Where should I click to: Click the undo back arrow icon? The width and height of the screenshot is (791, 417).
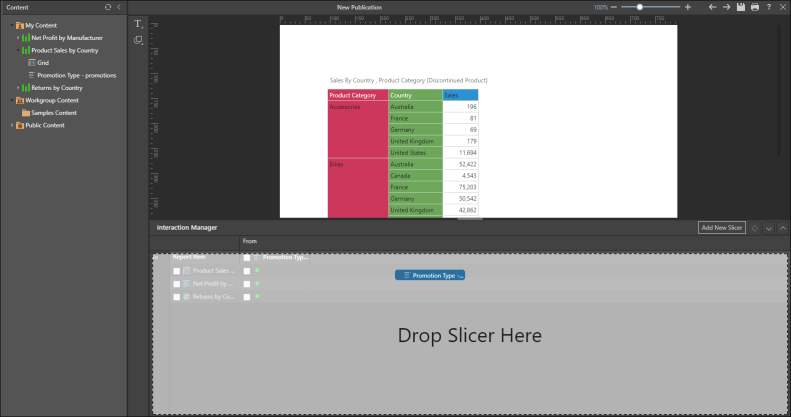pyautogui.click(x=712, y=7)
